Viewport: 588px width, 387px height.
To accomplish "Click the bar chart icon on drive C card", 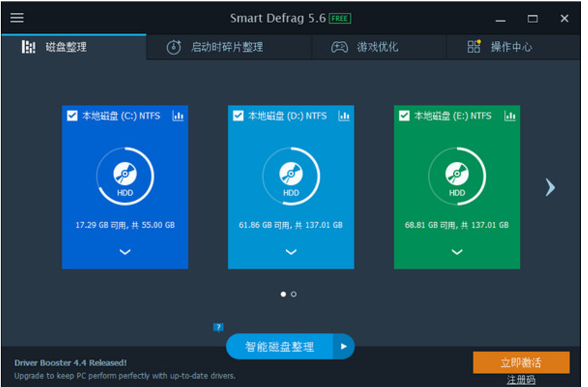I will (178, 116).
